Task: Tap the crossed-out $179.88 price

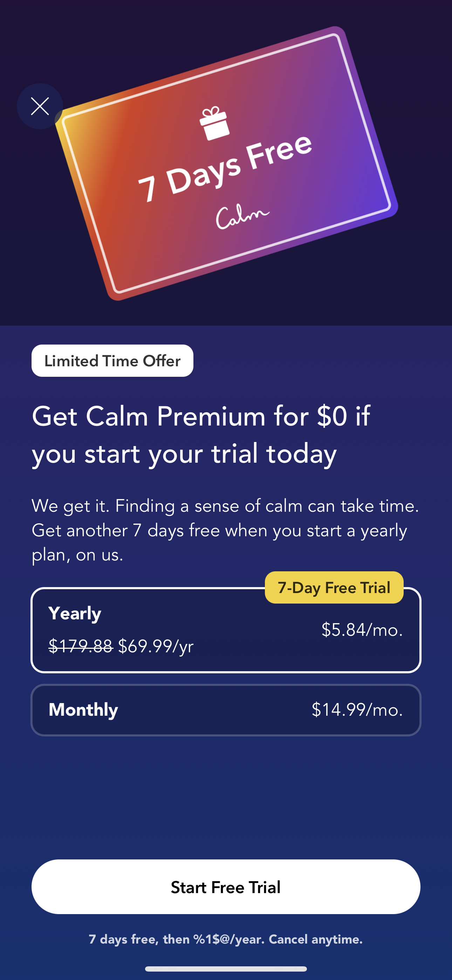Action: [x=80, y=646]
